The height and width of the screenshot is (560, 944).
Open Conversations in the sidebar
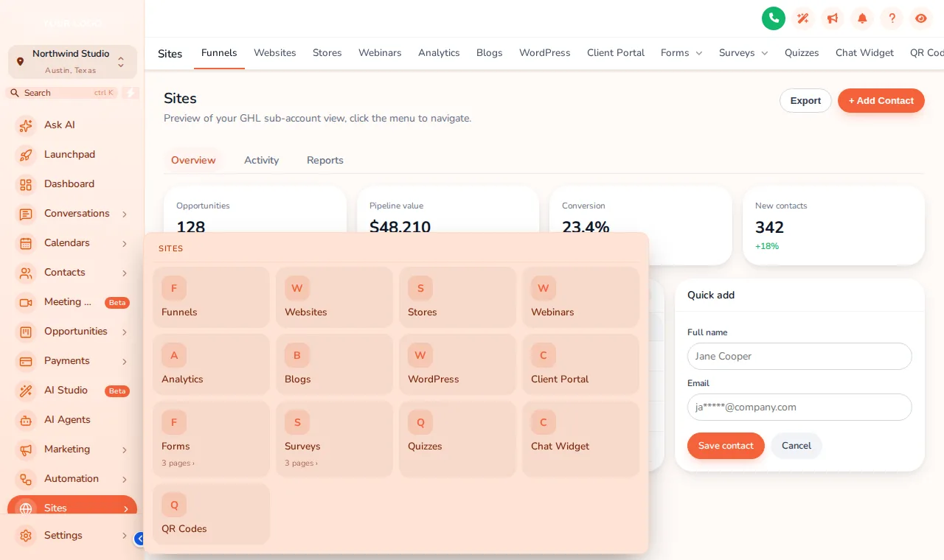coord(72,214)
